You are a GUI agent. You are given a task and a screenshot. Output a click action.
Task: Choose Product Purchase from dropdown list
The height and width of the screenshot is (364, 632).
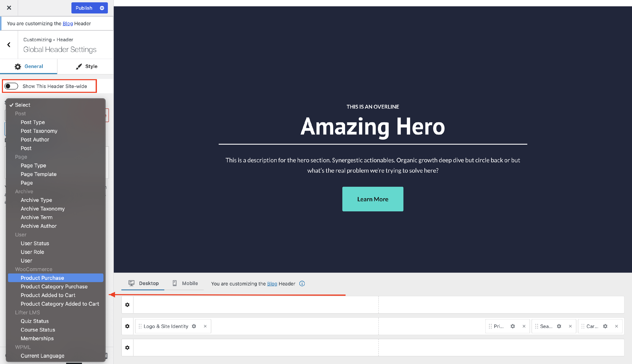coord(42,278)
